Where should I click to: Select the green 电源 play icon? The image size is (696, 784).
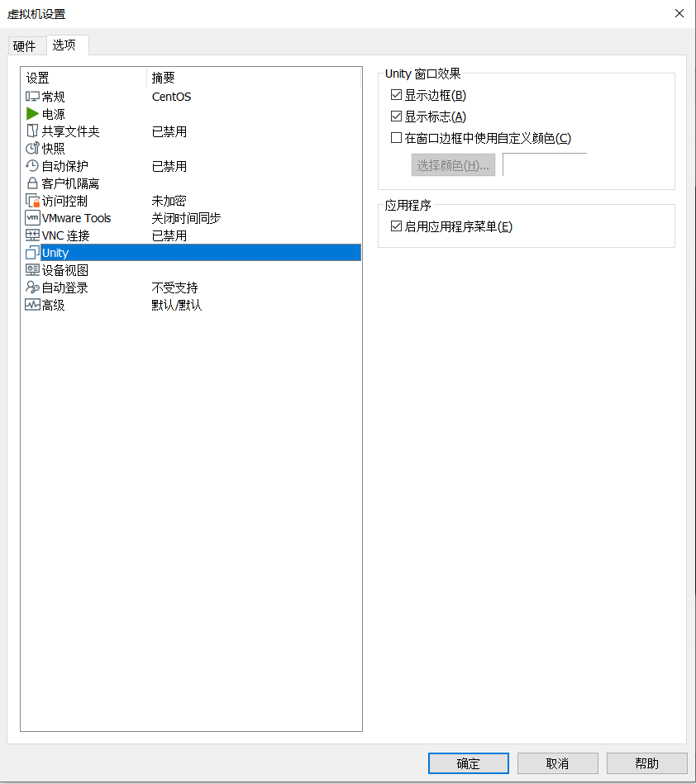pyautogui.click(x=32, y=114)
